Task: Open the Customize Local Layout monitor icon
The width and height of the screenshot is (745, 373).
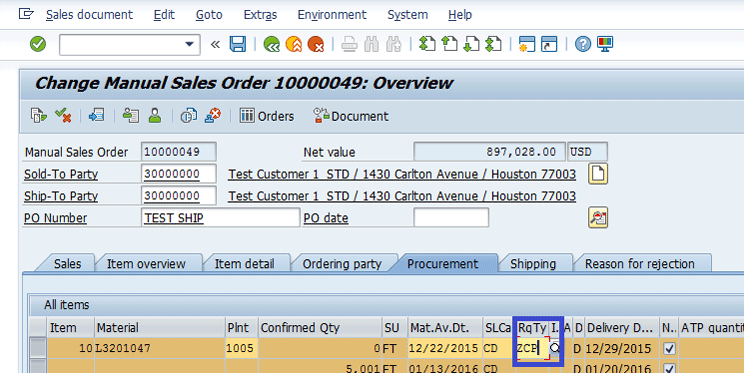Action: [605, 44]
